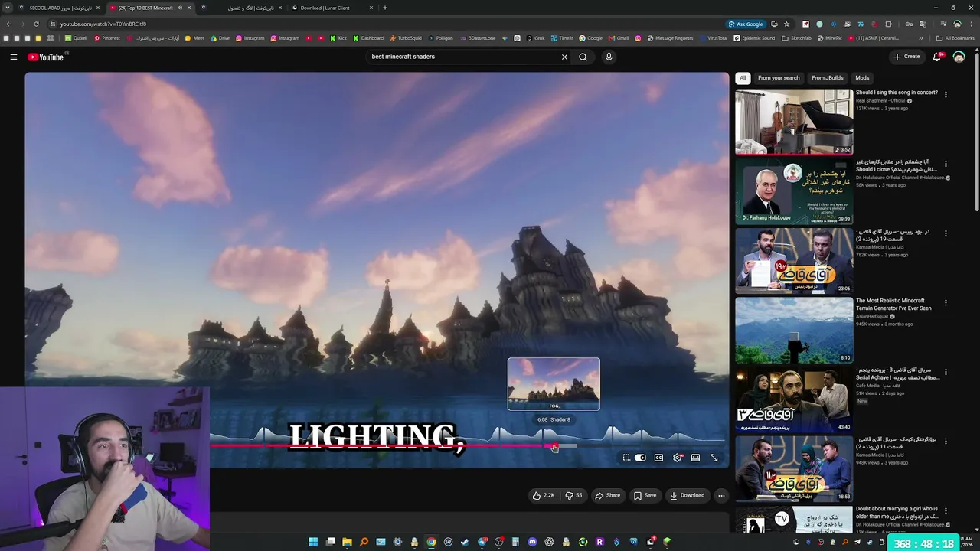Clear the search box with the X
This screenshot has width=980, height=551.
pos(564,57)
